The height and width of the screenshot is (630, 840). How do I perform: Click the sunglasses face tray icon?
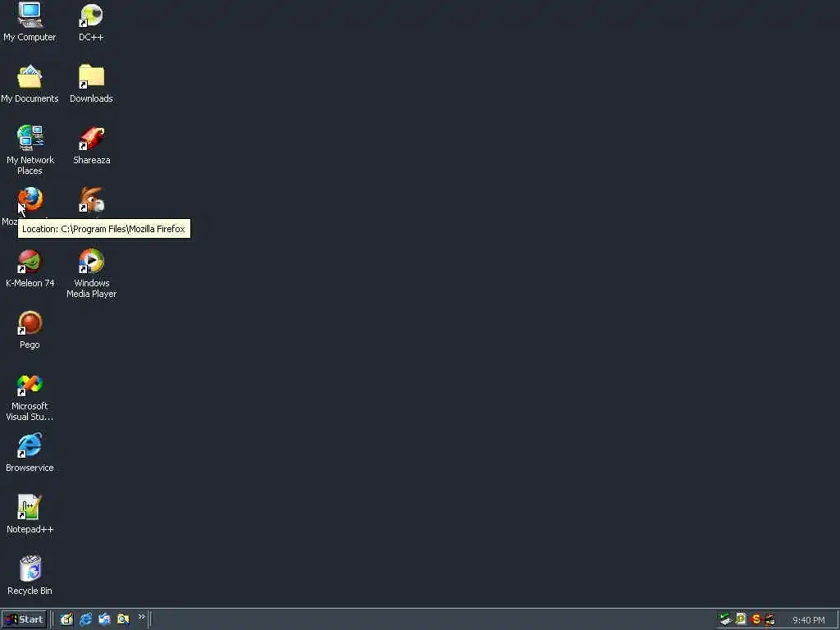pos(769,620)
